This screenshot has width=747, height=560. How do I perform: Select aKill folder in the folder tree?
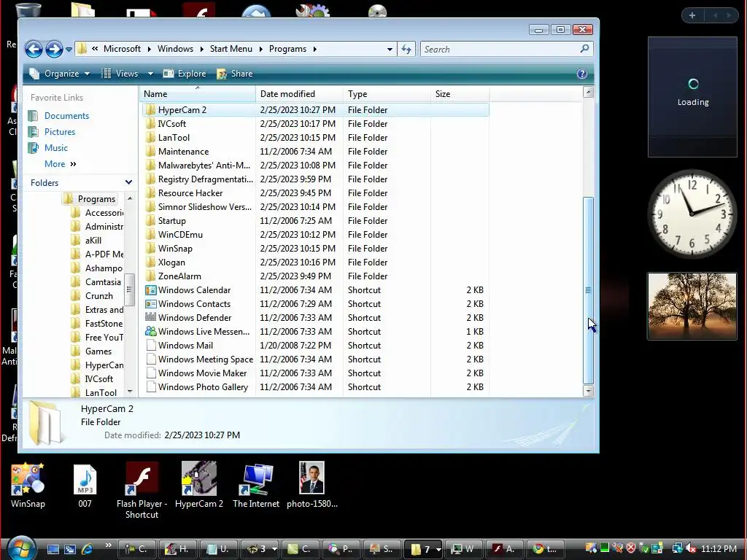coord(93,241)
